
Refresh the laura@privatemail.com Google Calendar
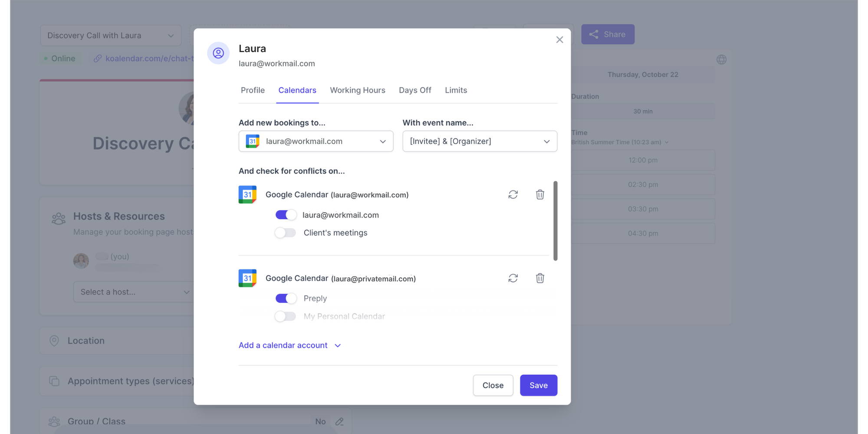coord(513,278)
